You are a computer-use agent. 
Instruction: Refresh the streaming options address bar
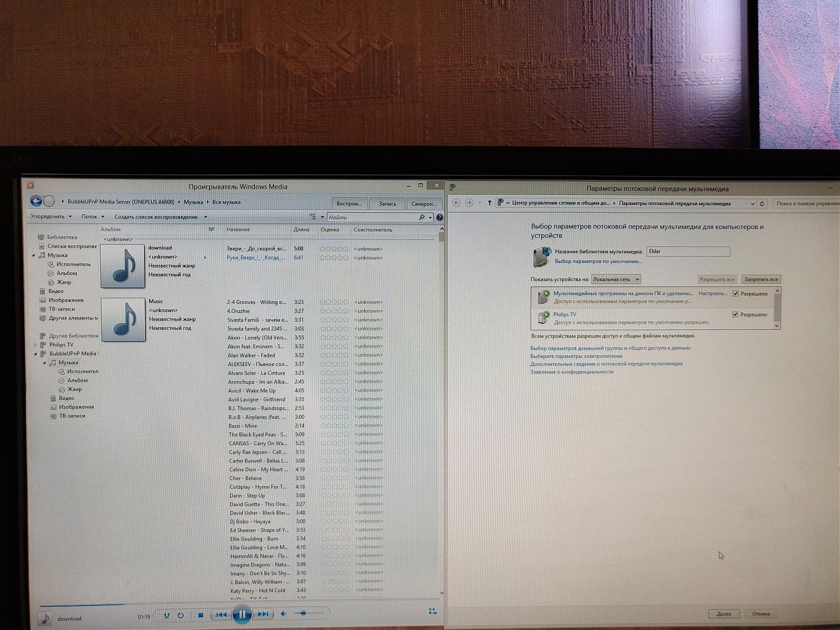(762, 204)
